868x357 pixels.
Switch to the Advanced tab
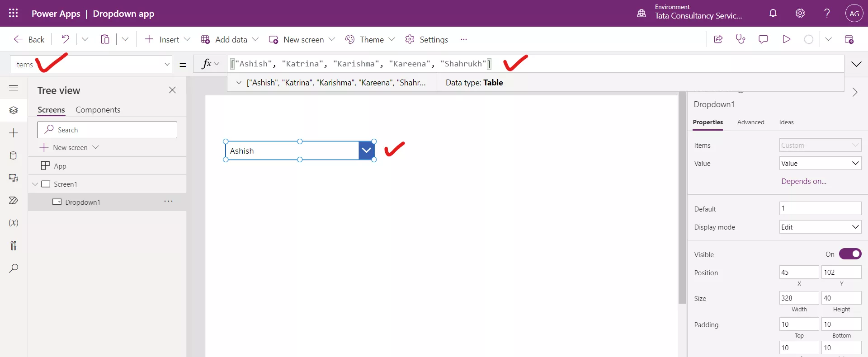pos(750,122)
